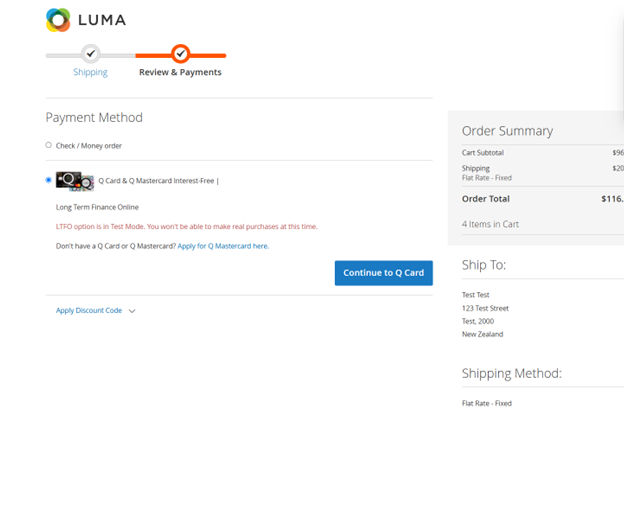The width and height of the screenshot is (624, 524).
Task: Click Continue to Q Card button
Action: coord(384,273)
